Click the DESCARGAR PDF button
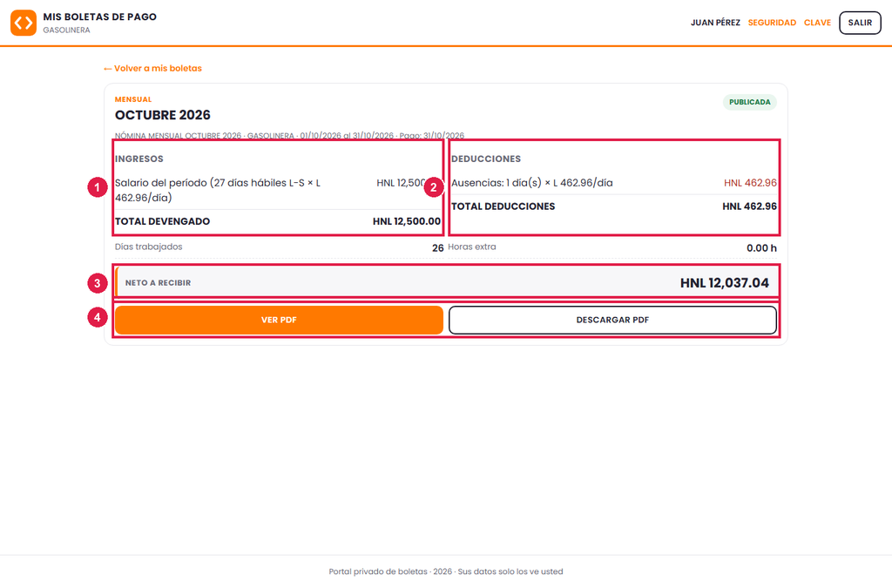This screenshot has height=588, width=892. coord(612,321)
